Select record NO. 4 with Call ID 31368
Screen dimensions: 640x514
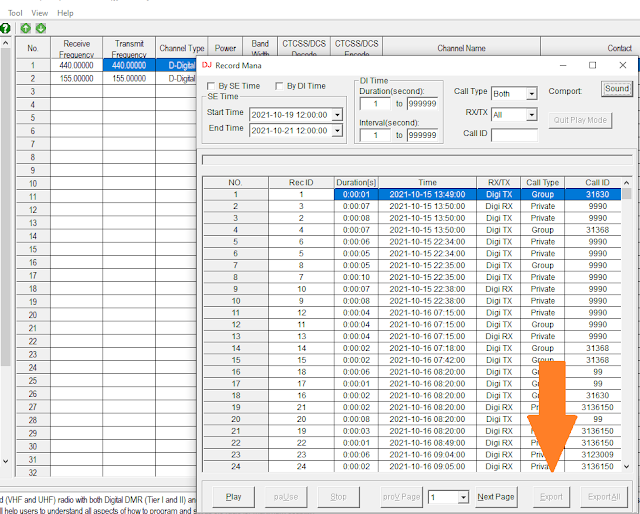click(x=412, y=230)
